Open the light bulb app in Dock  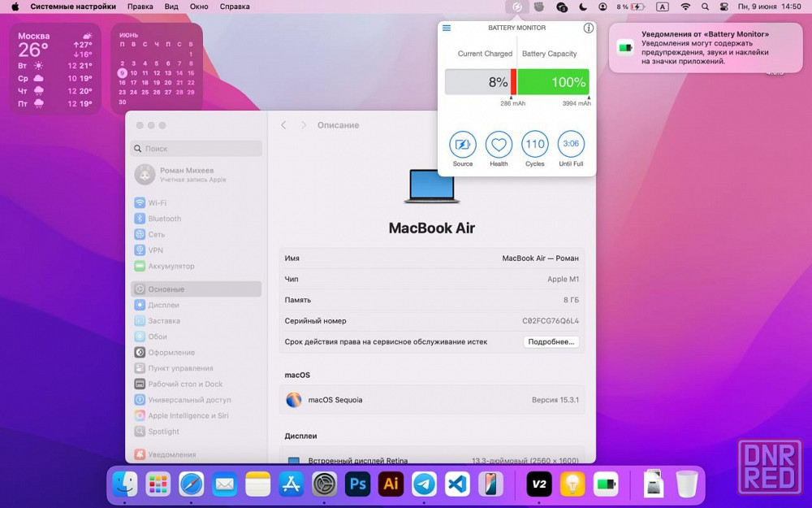(x=572, y=484)
